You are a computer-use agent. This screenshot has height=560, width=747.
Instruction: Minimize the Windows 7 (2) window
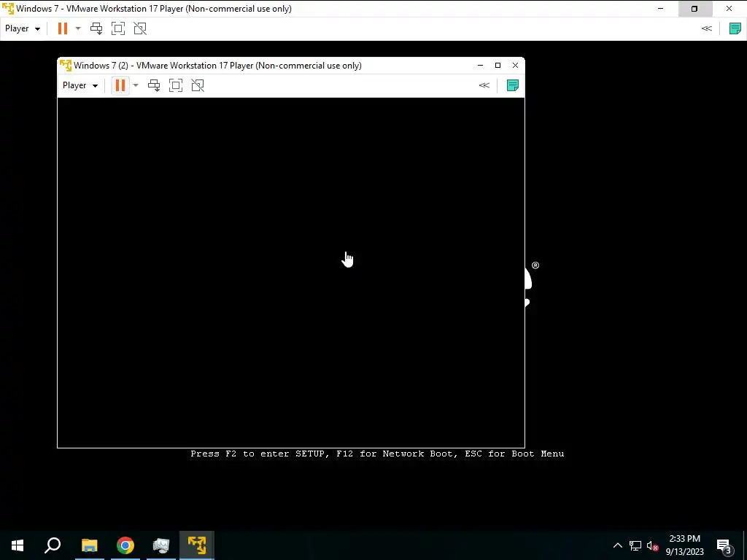[480, 65]
